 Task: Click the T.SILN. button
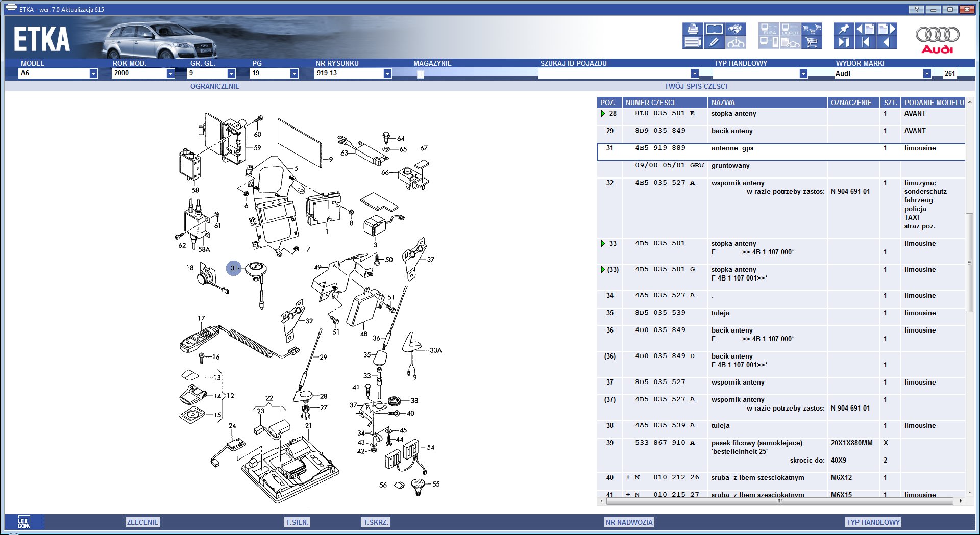[297, 522]
